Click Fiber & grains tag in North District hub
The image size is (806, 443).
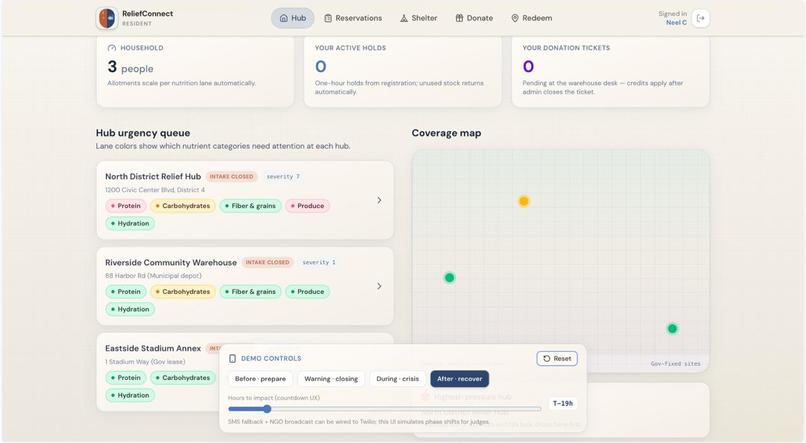point(250,206)
